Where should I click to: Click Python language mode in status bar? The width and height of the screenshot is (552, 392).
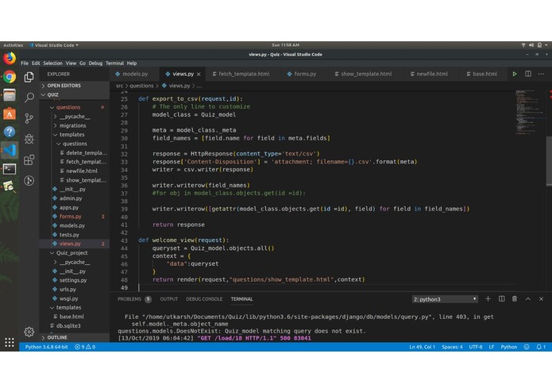point(508,347)
